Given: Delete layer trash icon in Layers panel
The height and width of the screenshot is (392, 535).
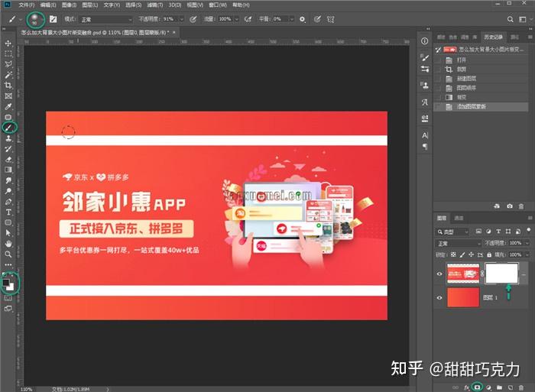Looking at the screenshot, I should click(521, 387).
